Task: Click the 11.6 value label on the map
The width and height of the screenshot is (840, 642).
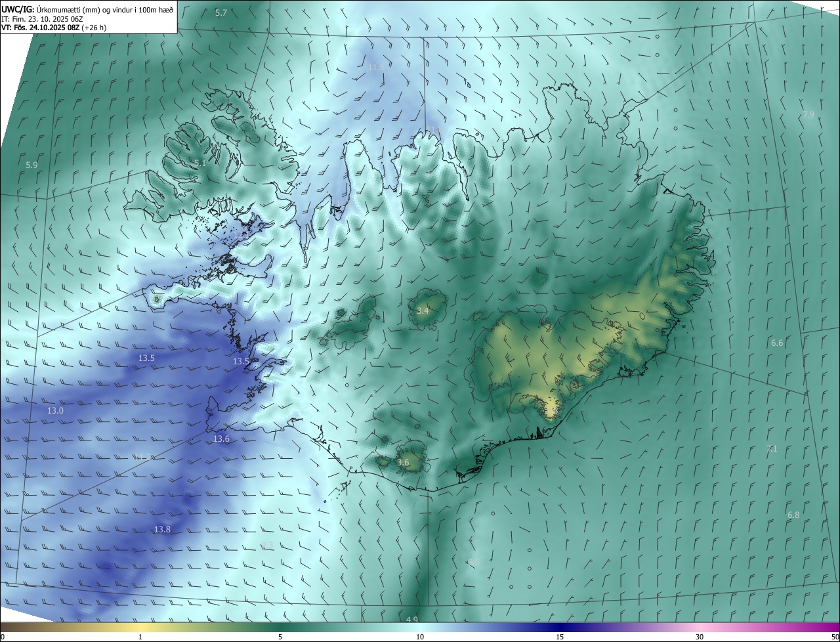Action: [376, 67]
